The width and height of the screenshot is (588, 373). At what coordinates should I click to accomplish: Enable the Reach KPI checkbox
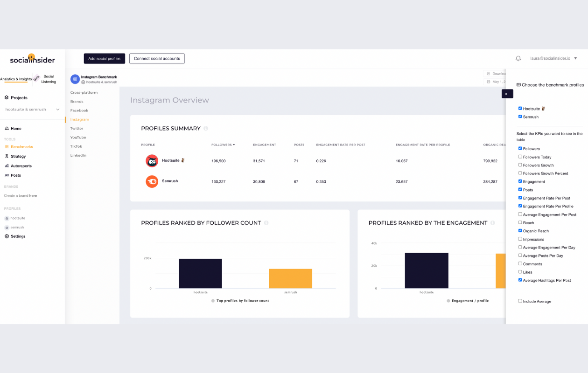tap(520, 222)
